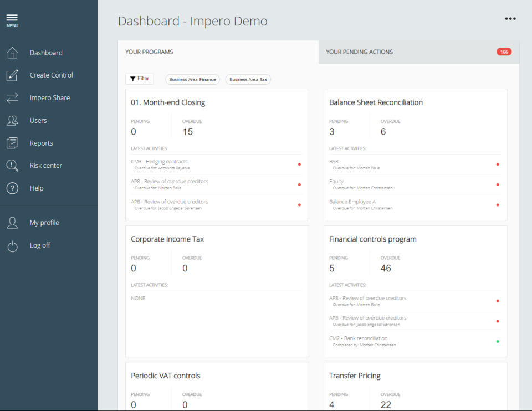532x411 pixels.
Task: Click the Create Control pencil icon
Action: point(12,75)
